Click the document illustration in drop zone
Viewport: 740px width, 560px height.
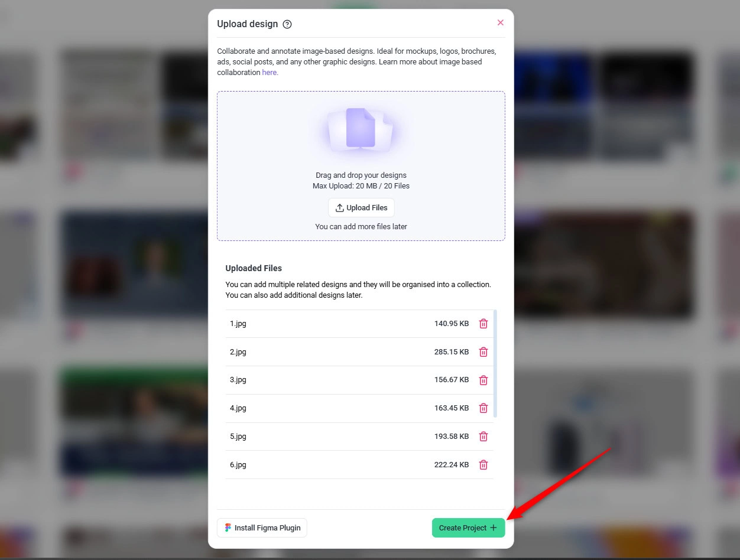[x=361, y=128]
